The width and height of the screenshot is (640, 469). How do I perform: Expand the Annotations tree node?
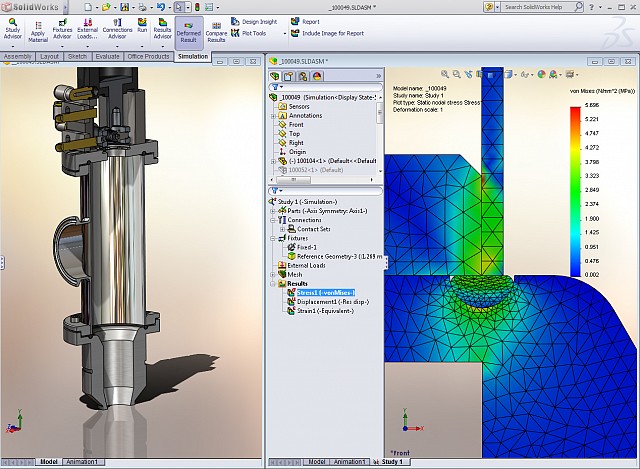point(273,116)
